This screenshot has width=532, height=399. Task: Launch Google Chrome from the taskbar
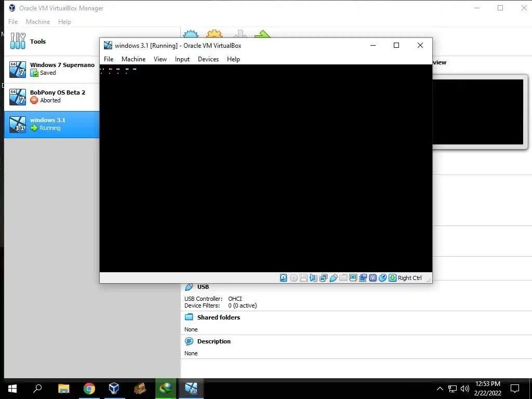coord(89,389)
